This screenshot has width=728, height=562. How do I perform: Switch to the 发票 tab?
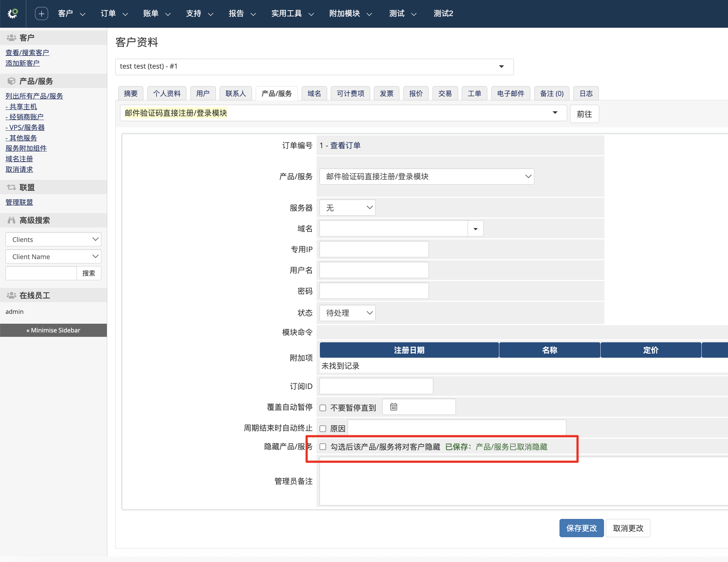click(x=386, y=93)
